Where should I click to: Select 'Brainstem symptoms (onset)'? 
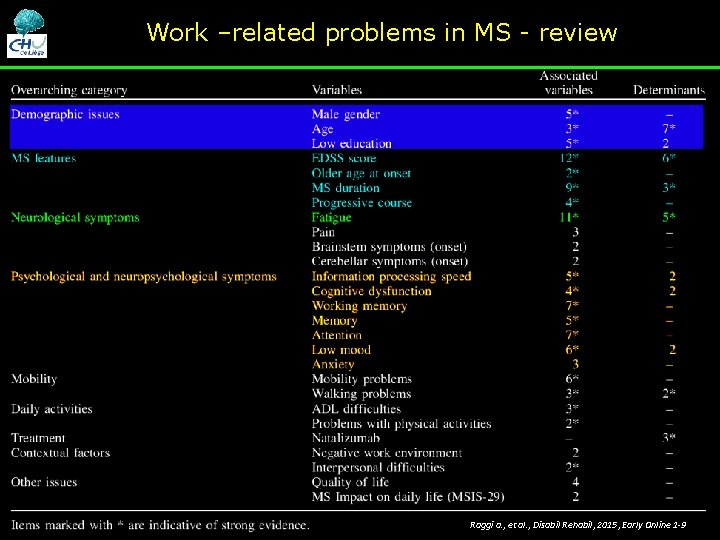389,247
